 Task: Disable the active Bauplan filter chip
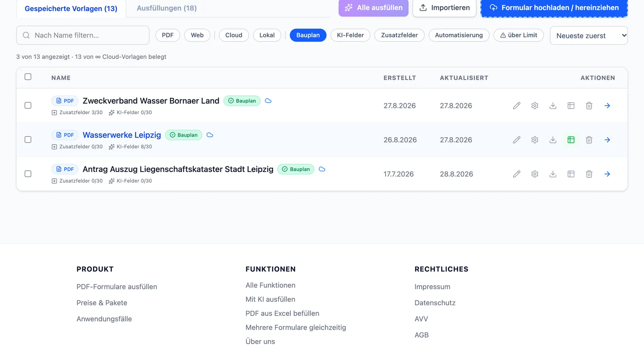[x=308, y=35]
